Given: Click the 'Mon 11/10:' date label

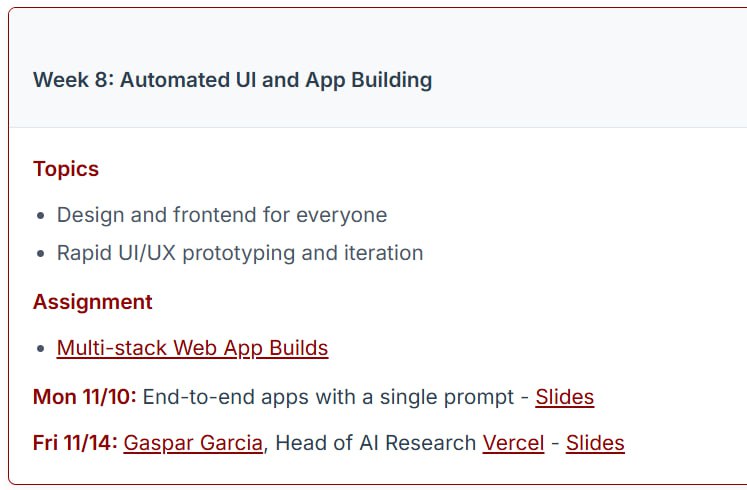Looking at the screenshot, I should [85, 397].
